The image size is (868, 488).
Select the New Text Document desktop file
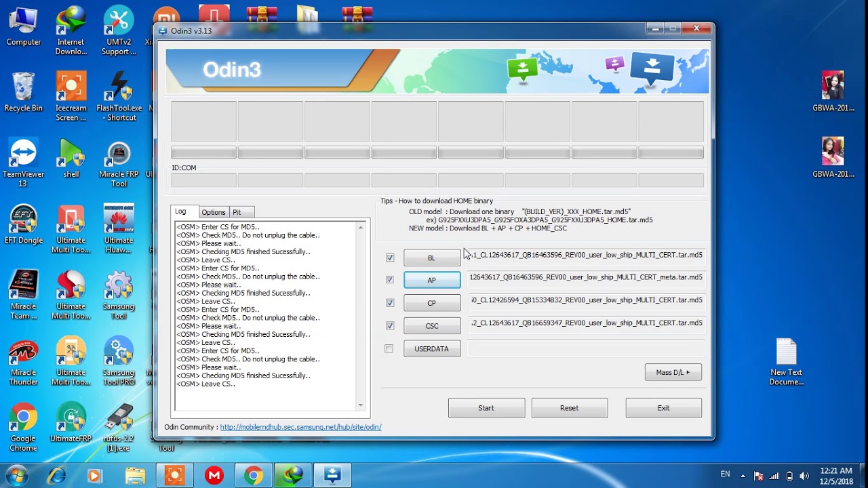click(787, 362)
